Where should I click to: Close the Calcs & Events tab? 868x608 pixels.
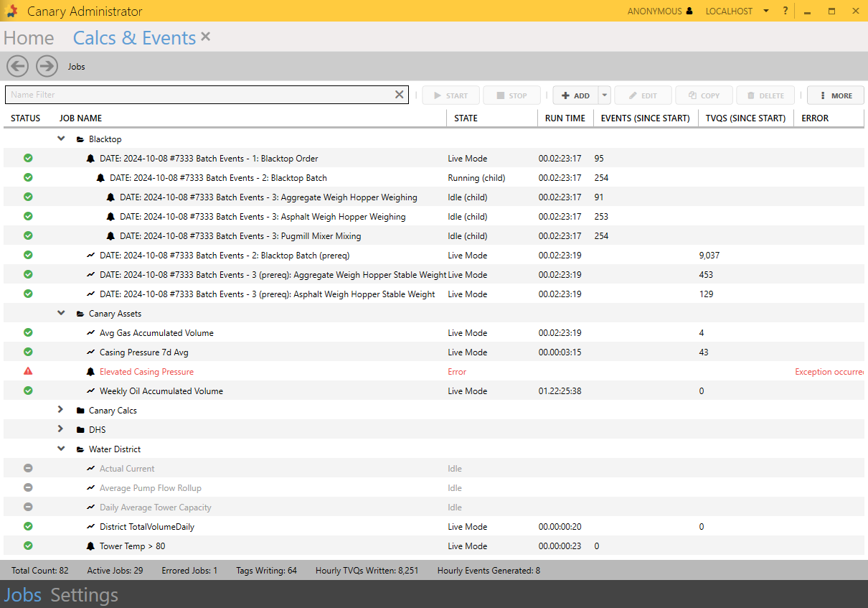click(206, 37)
